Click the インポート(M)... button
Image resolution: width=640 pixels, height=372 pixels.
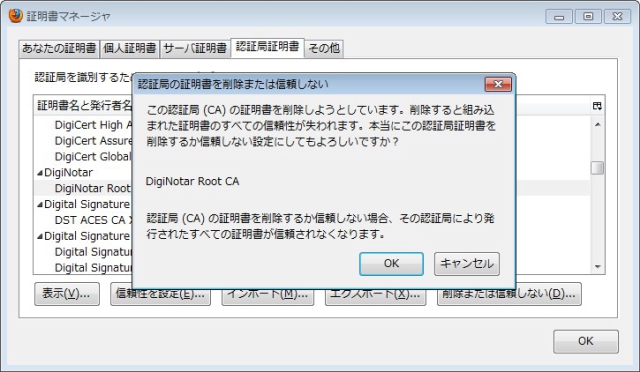pos(267,294)
